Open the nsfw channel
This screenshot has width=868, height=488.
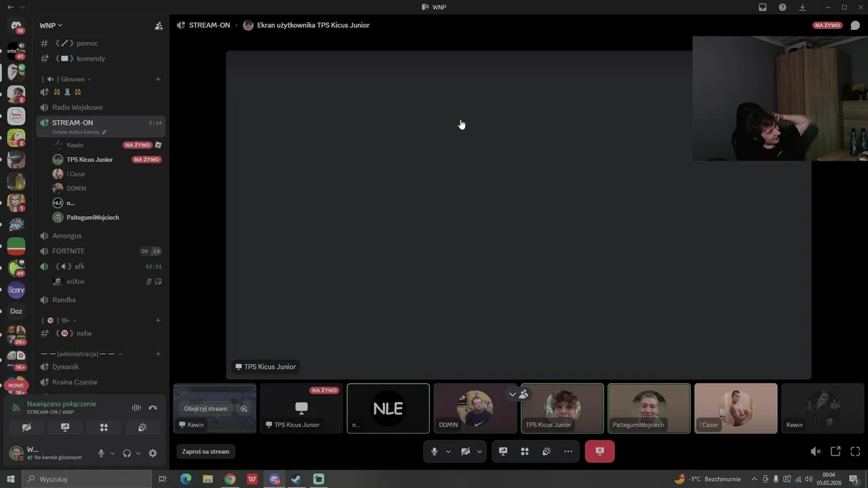100,333
